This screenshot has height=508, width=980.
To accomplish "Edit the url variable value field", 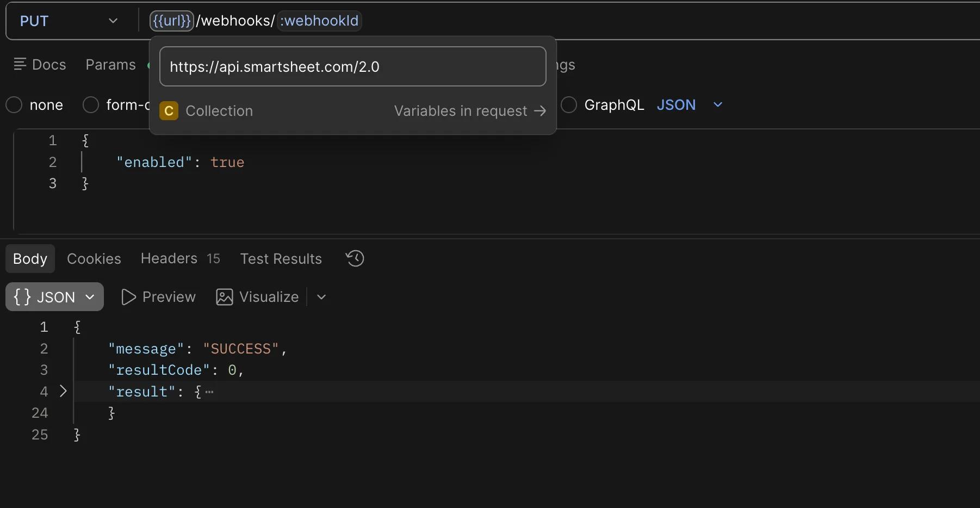I will pos(352,66).
